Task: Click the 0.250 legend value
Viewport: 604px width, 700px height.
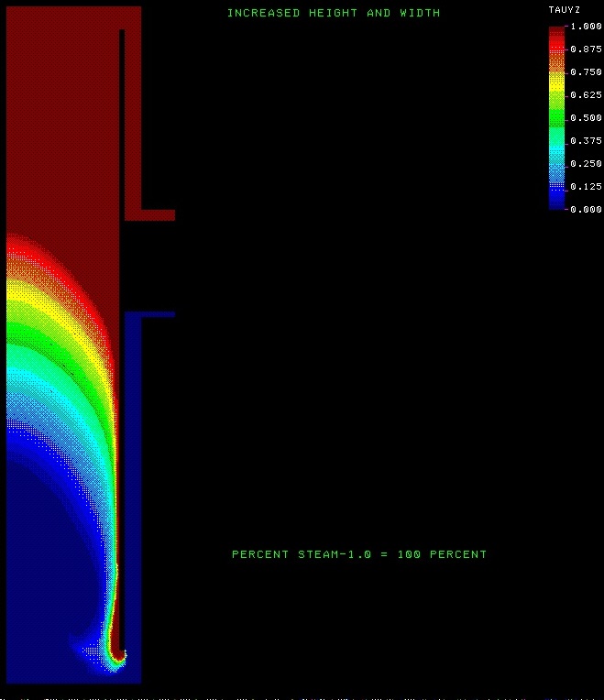Action: tap(587, 163)
